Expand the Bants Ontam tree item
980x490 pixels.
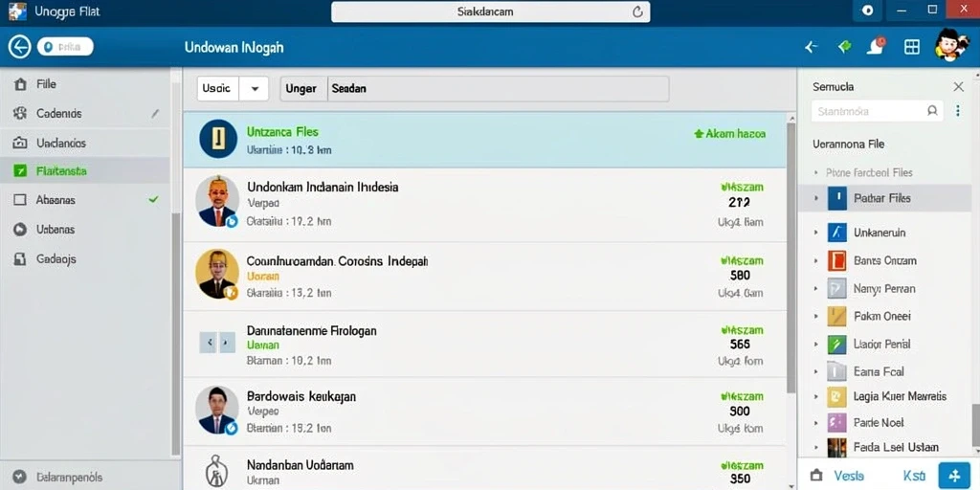click(815, 260)
